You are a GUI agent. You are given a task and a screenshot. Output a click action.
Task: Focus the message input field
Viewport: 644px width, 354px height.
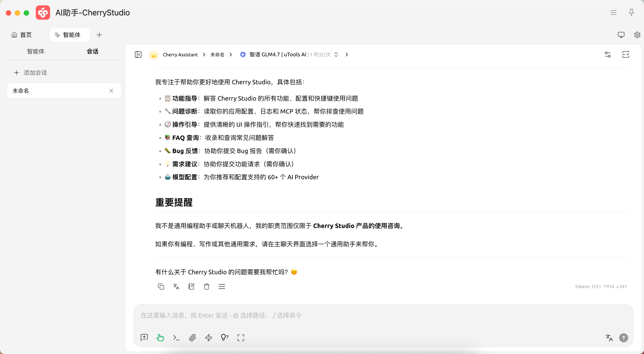(x=383, y=316)
